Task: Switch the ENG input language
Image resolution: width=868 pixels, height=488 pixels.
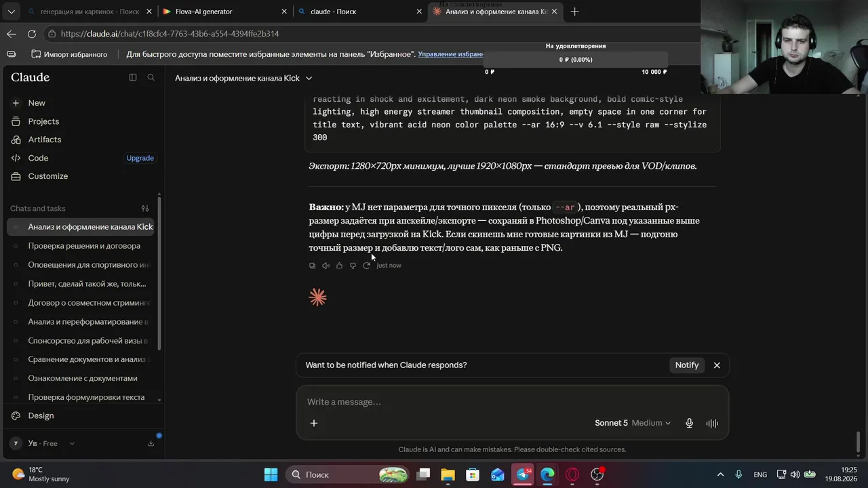Action: pyautogui.click(x=760, y=474)
